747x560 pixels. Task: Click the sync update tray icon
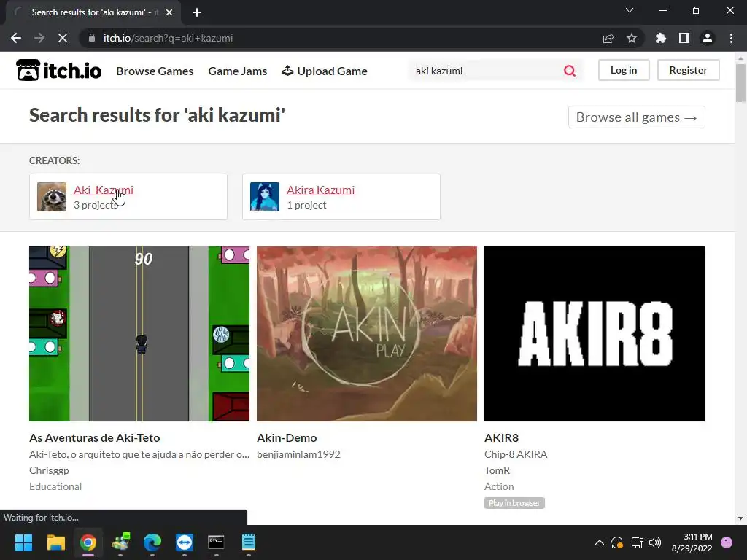coord(617,542)
